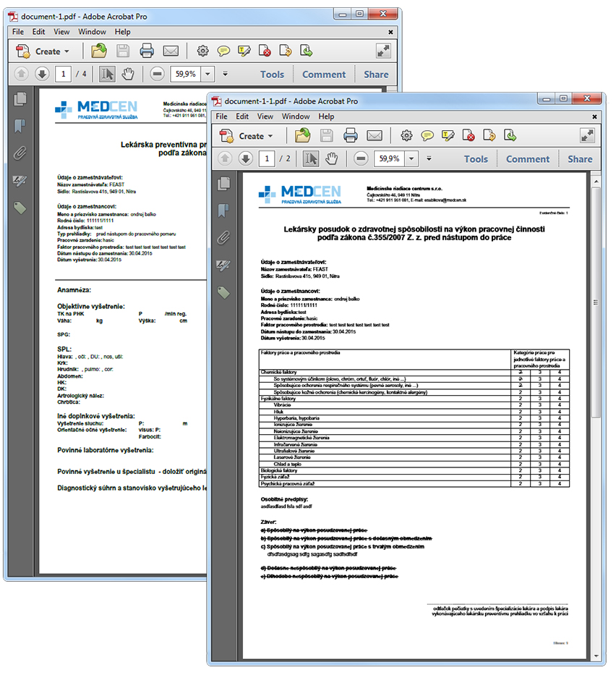
Task: Open the File menu in document-1-1.pdf window
Action: pos(221,116)
